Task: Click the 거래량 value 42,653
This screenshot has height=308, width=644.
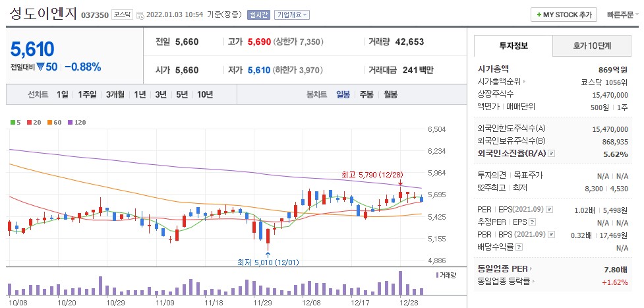Action: pyautogui.click(x=409, y=42)
